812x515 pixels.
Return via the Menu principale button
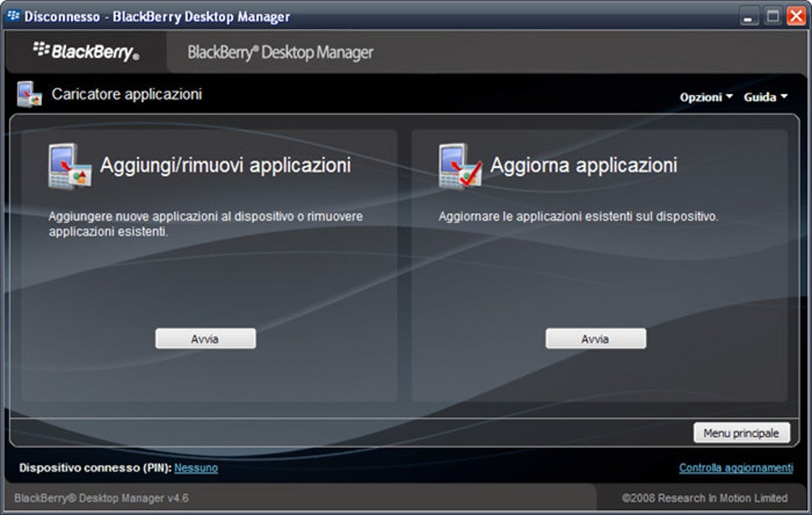click(742, 433)
